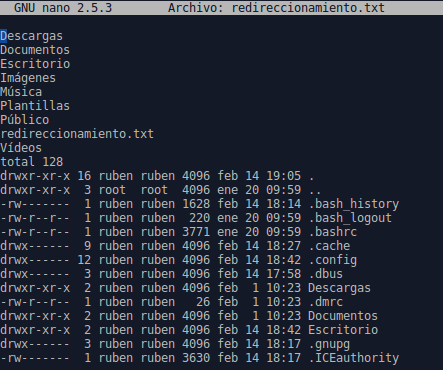Viewport: 443px width, 370px height.
Task: Select the 'Plantillas' line
Action: (35, 106)
